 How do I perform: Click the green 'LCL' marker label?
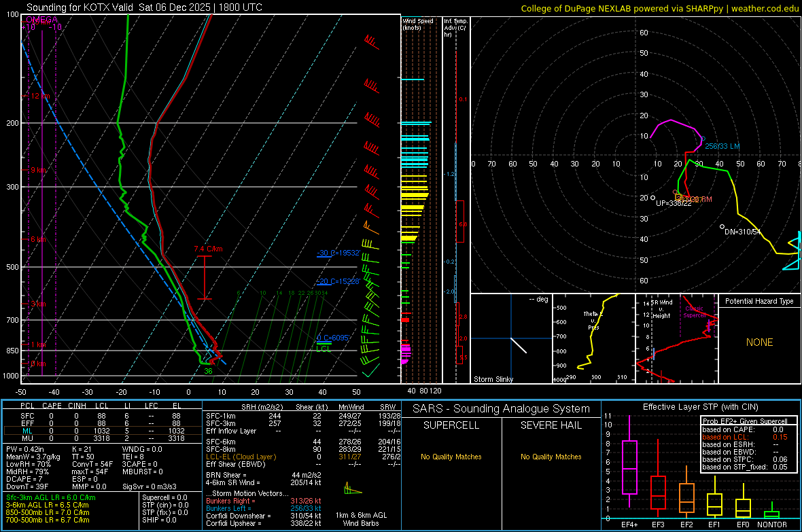[x=324, y=349]
